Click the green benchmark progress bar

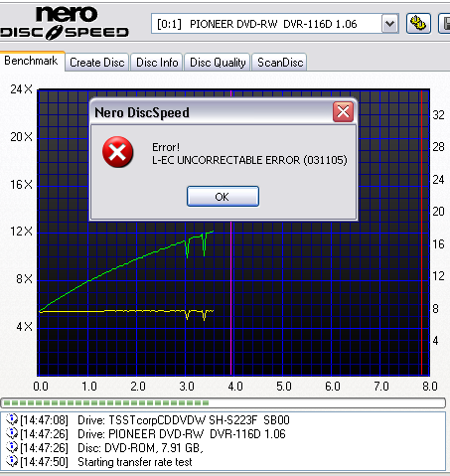[224, 403]
